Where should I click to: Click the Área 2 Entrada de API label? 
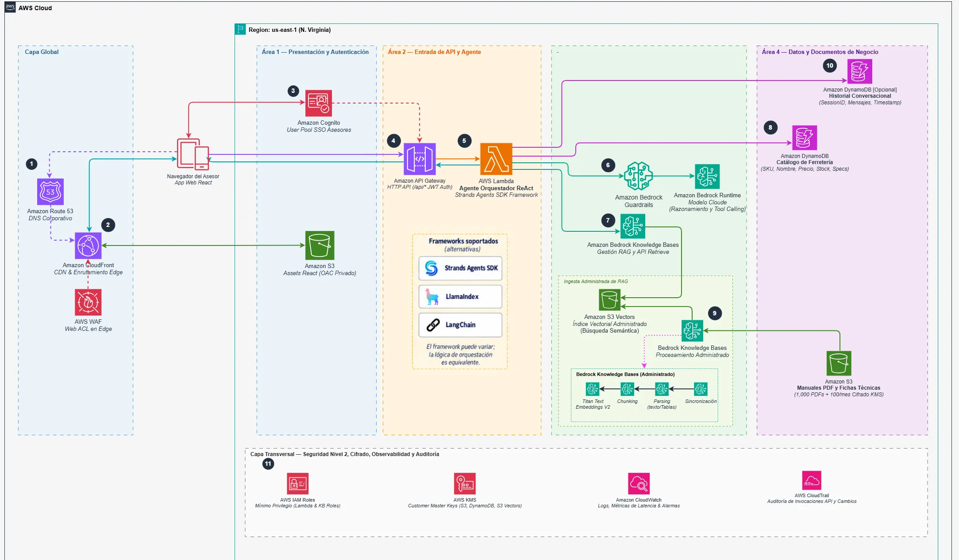[x=434, y=52]
